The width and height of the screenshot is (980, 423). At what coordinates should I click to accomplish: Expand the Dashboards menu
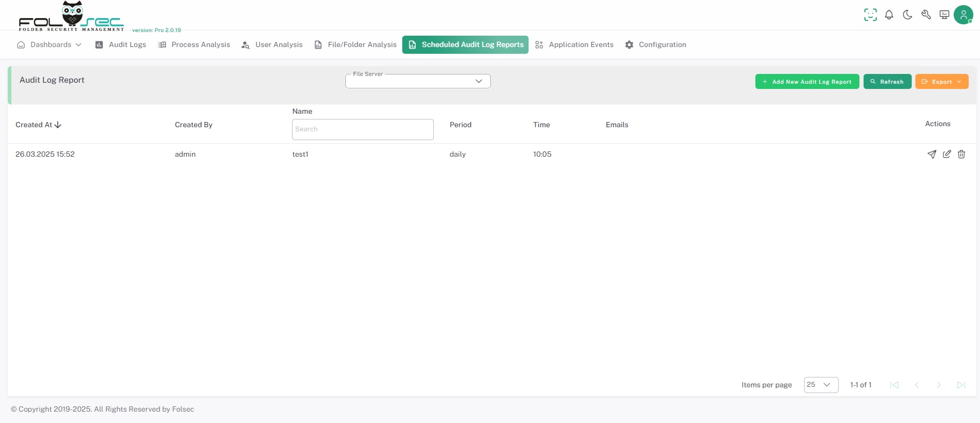[x=50, y=44]
